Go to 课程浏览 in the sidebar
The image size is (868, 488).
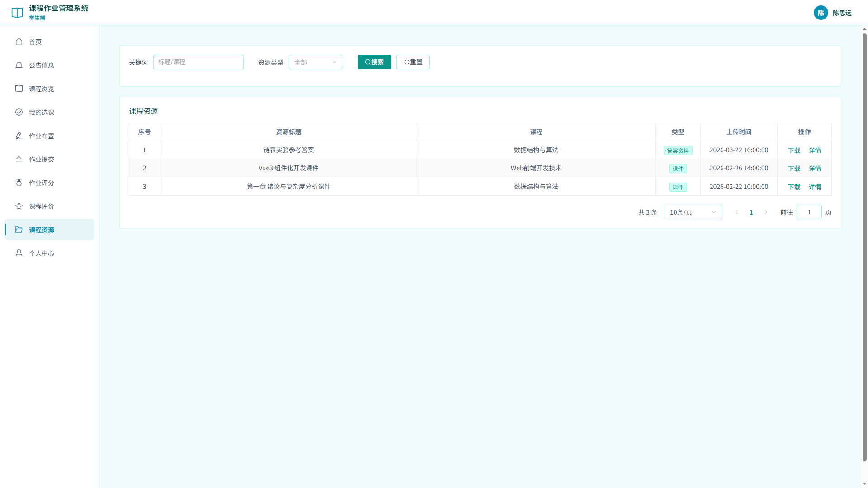(50, 89)
